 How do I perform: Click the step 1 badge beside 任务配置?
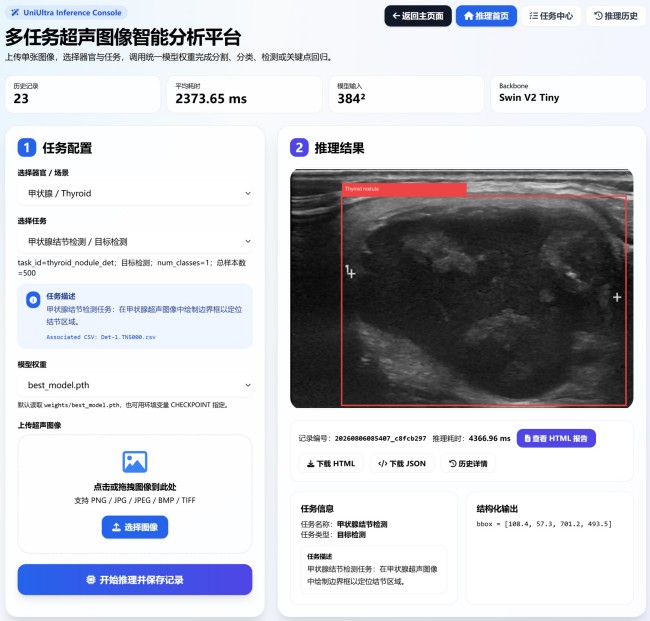[x=27, y=148]
